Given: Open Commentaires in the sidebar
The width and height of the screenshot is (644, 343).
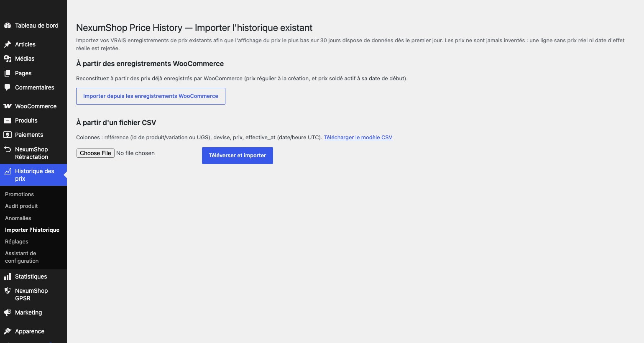Looking at the screenshot, I should 33,87.
